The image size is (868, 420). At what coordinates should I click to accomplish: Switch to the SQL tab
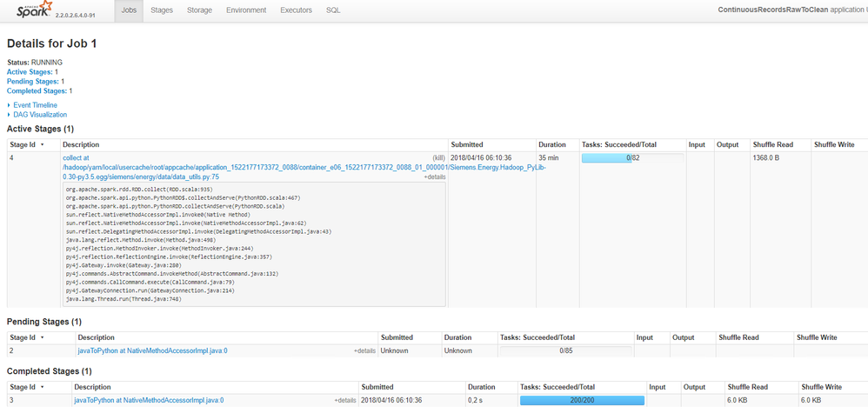pos(333,10)
